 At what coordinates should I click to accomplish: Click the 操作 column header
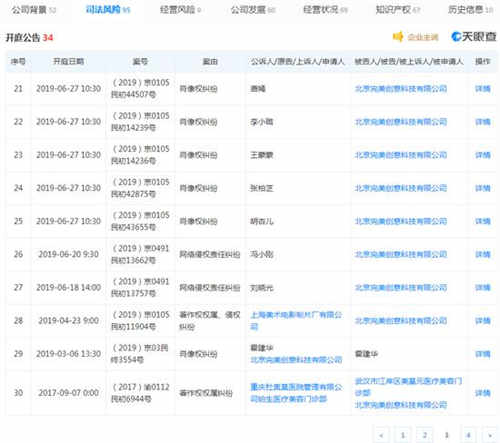(483, 61)
